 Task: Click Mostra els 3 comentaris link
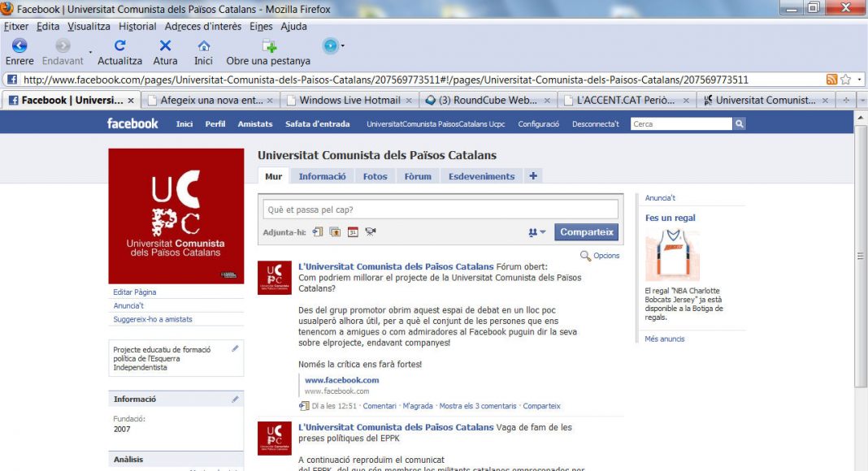[478, 406]
